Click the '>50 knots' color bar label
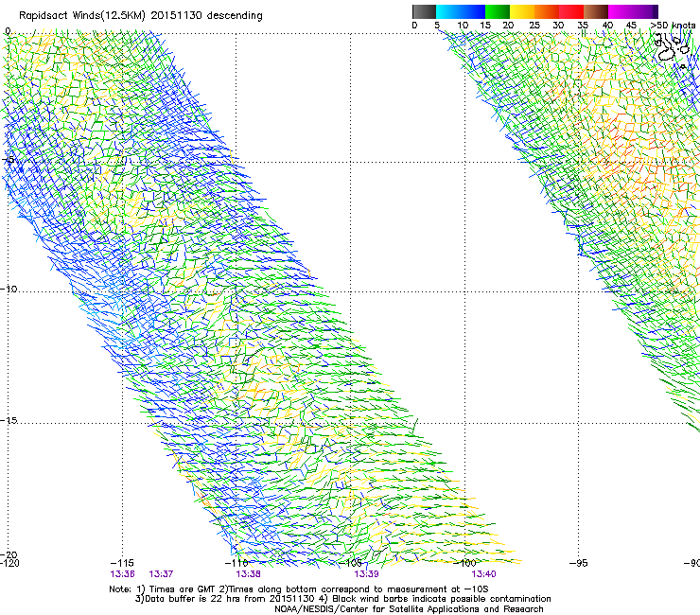This screenshot has width=700, height=615. (x=673, y=26)
